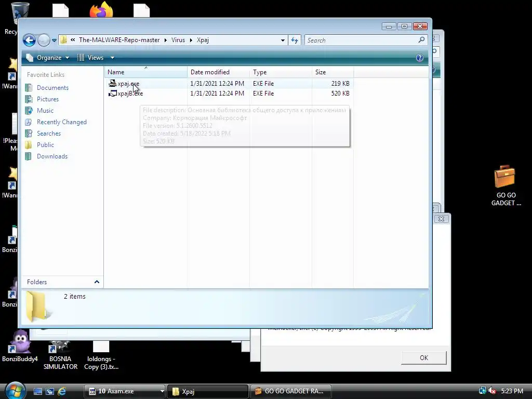The width and height of the screenshot is (532, 399).
Task: Launch Internet Explorer from Quick Launch
Action: [62, 391]
